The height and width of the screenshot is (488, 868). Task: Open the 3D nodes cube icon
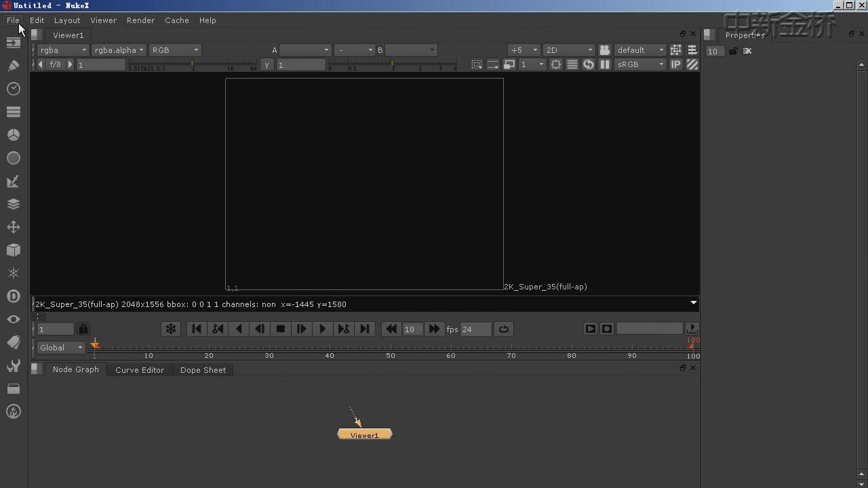coord(14,250)
